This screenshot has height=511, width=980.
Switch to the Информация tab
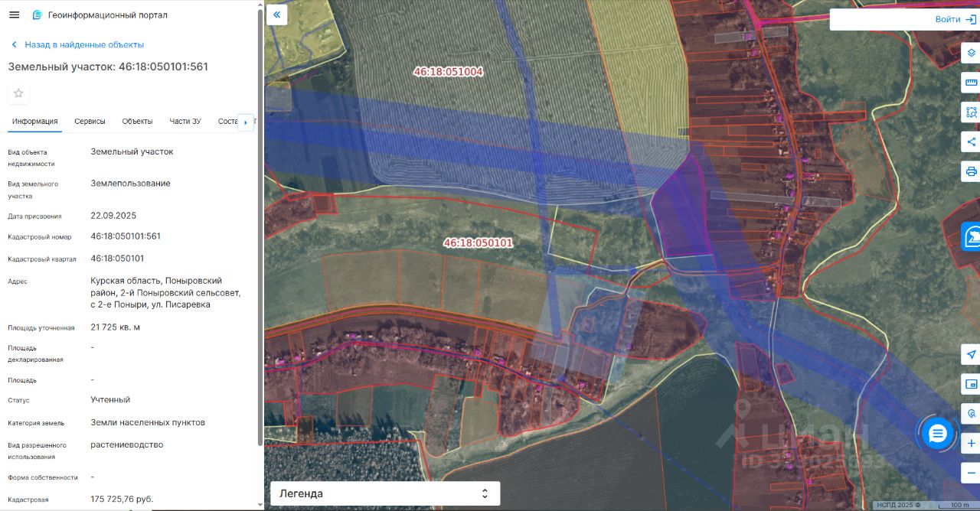[34, 122]
